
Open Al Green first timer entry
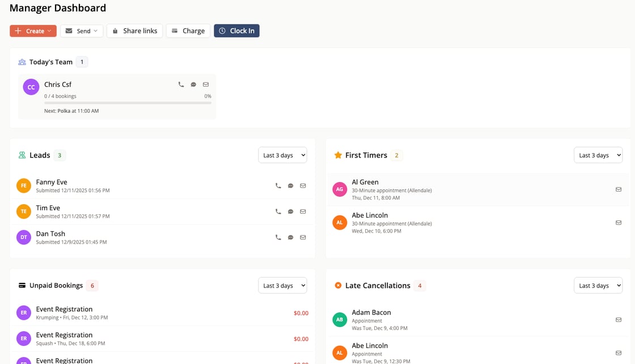click(479, 189)
